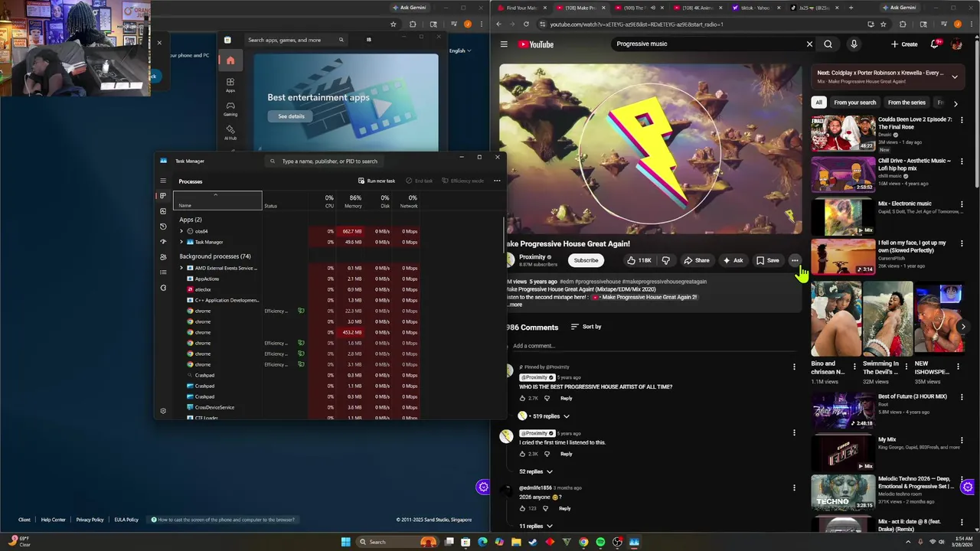This screenshot has height=551, width=980.
Task: Open YouTube guide hamburger menu
Action: (504, 44)
